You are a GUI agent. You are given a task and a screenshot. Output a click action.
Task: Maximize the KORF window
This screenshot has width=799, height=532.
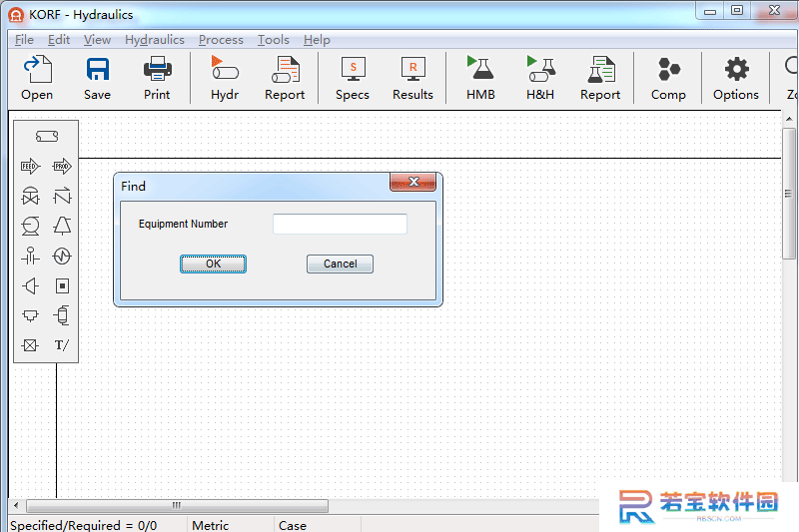[x=737, y=11]
